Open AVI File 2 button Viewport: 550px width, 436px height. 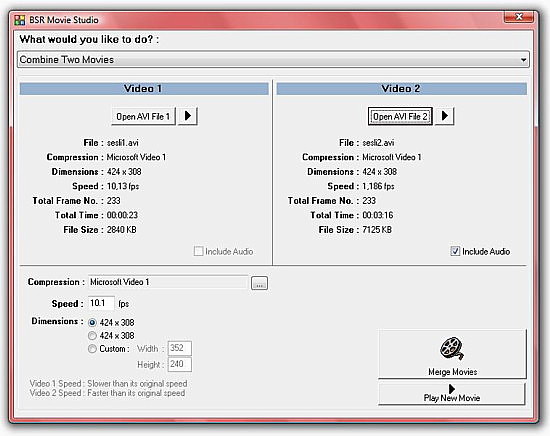pyautogui.click(x=400, y=116)
